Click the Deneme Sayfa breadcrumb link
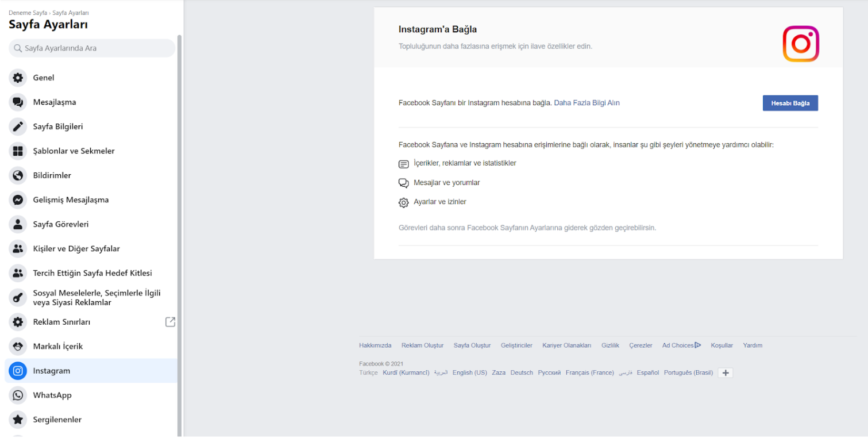Viewport: 868px width, 438px height. (28, 13)
